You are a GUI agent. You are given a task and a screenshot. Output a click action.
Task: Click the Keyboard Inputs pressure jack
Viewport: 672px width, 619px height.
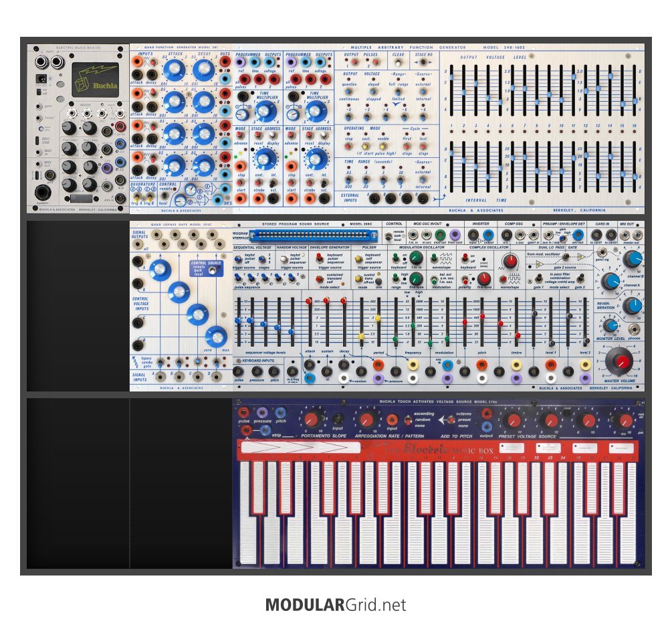(257, 371)
